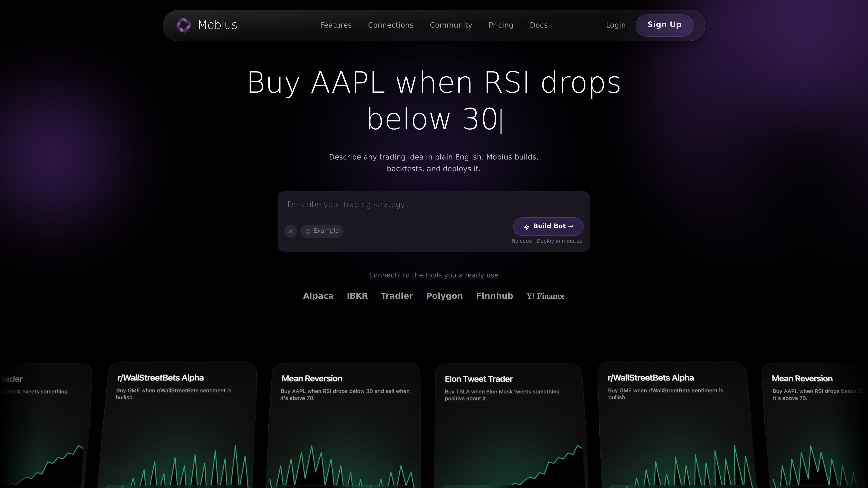Select the Alpaca integration name

(x=318, y=296)
